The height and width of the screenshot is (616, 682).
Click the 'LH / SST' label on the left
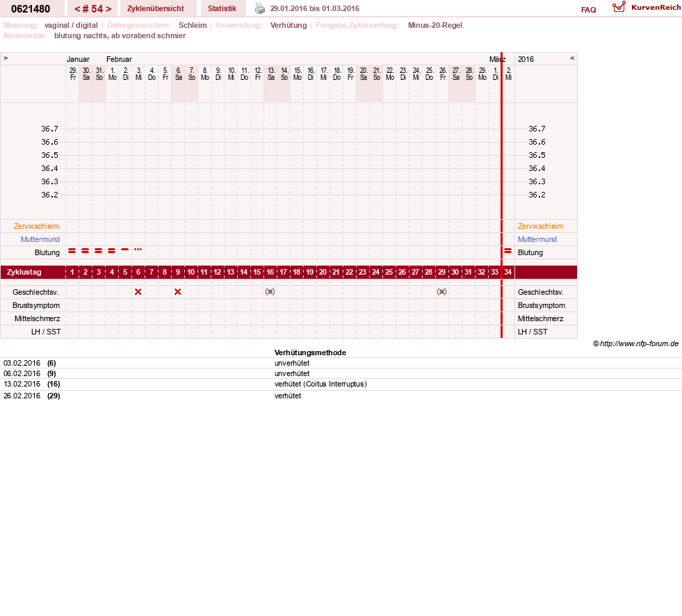click(x=46, y=332)
